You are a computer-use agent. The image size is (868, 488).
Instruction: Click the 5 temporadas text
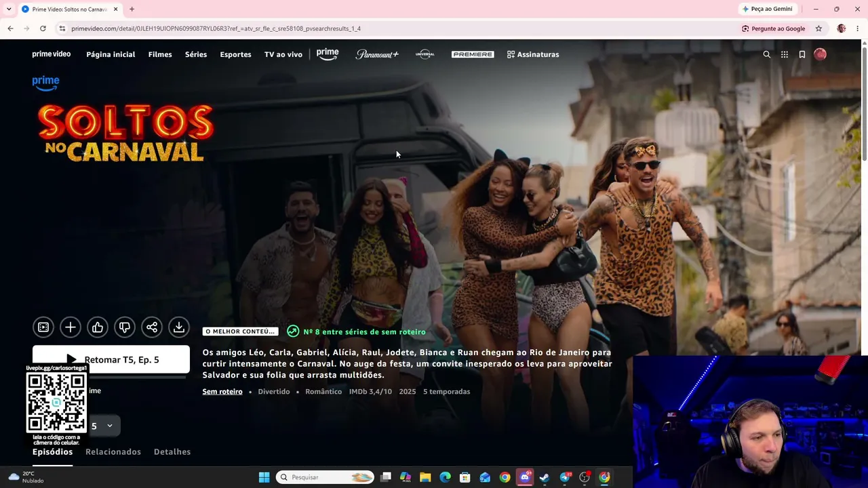coord(446,392)
